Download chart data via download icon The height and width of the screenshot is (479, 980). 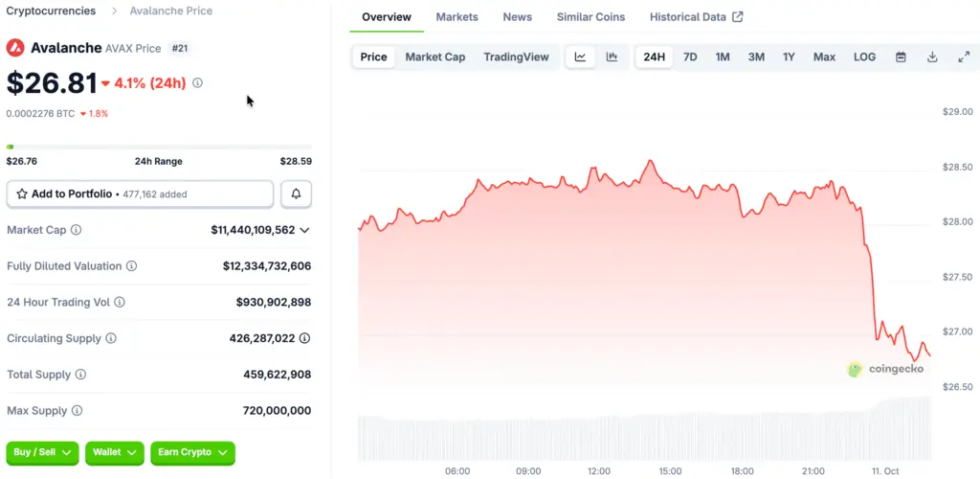click(932, 57)
